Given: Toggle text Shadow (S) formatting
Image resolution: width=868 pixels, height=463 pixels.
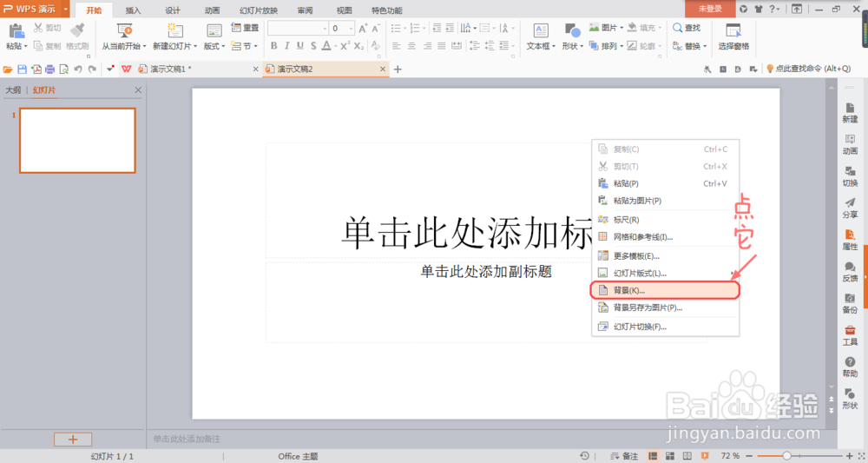Looking at the screenshot, I should click(313, 46).
